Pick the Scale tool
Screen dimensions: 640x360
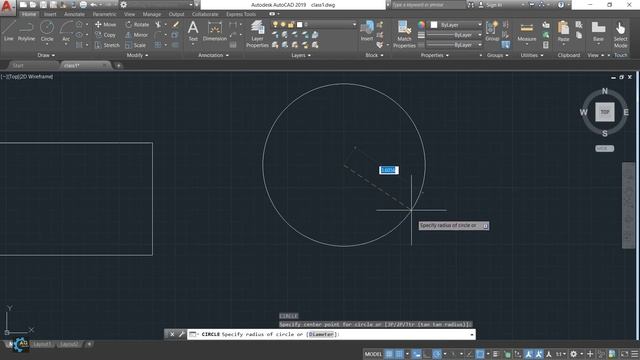click(136, 45)
